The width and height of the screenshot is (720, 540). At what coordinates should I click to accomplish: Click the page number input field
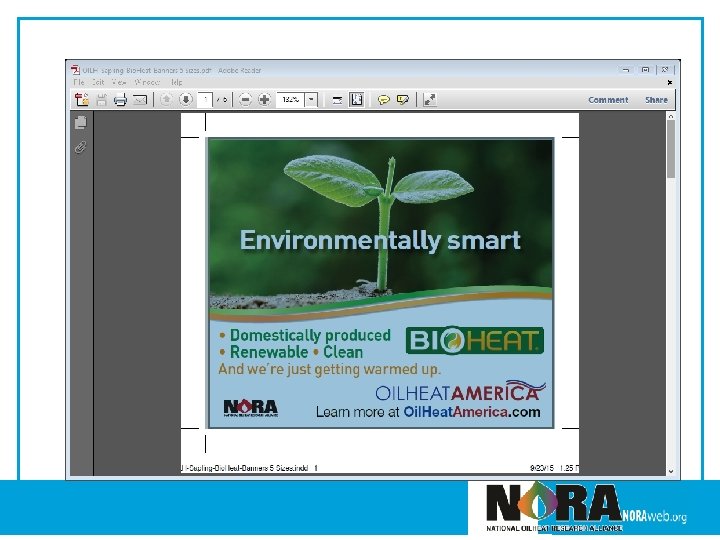pyautogui.click(x=205, y=99)
